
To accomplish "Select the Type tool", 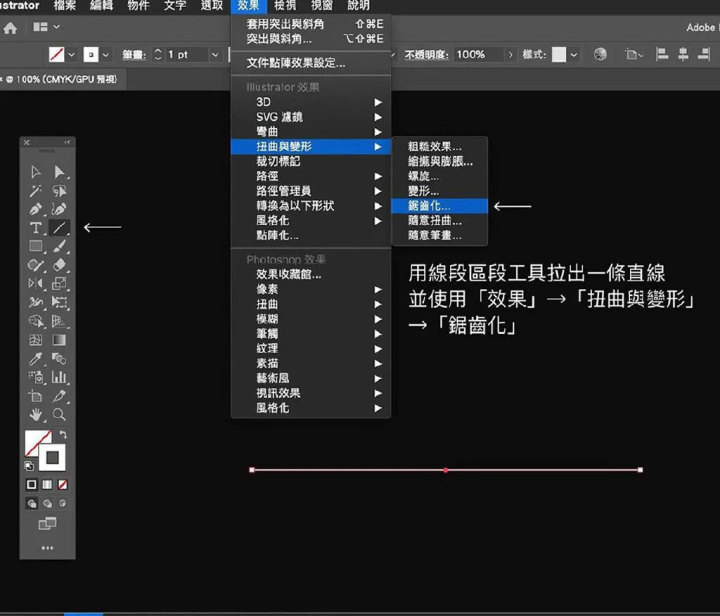I will 35,228.
